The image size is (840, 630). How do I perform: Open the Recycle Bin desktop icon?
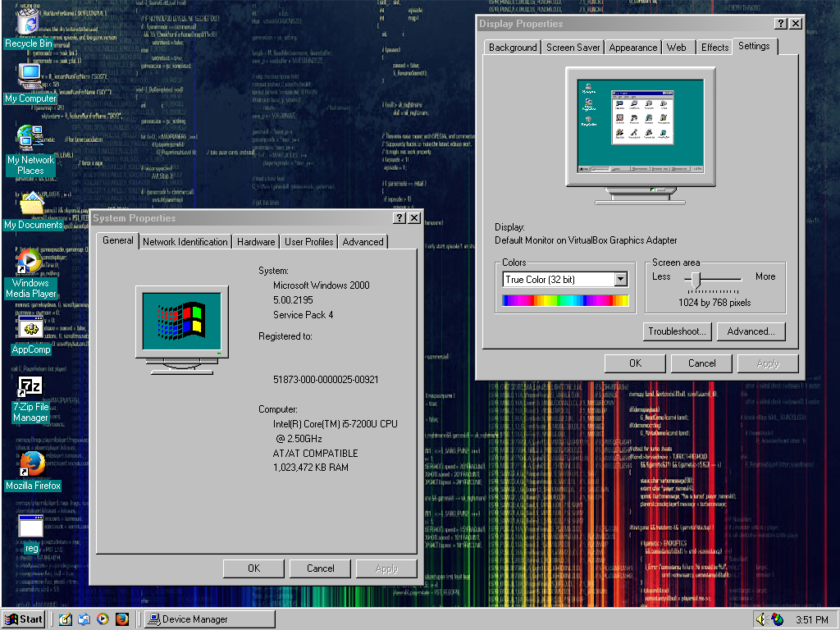pos(27,23)
